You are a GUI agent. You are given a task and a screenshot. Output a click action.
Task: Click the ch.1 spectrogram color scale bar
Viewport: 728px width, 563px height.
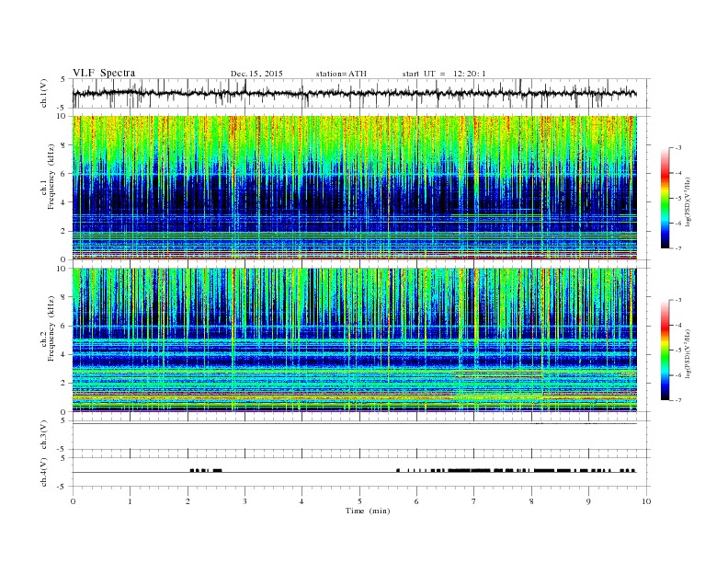665,199
